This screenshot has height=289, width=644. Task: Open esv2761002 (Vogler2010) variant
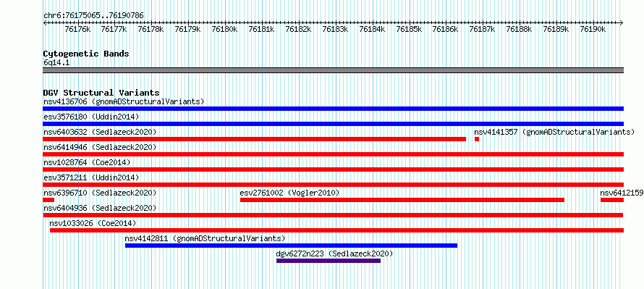click(289, 193)
